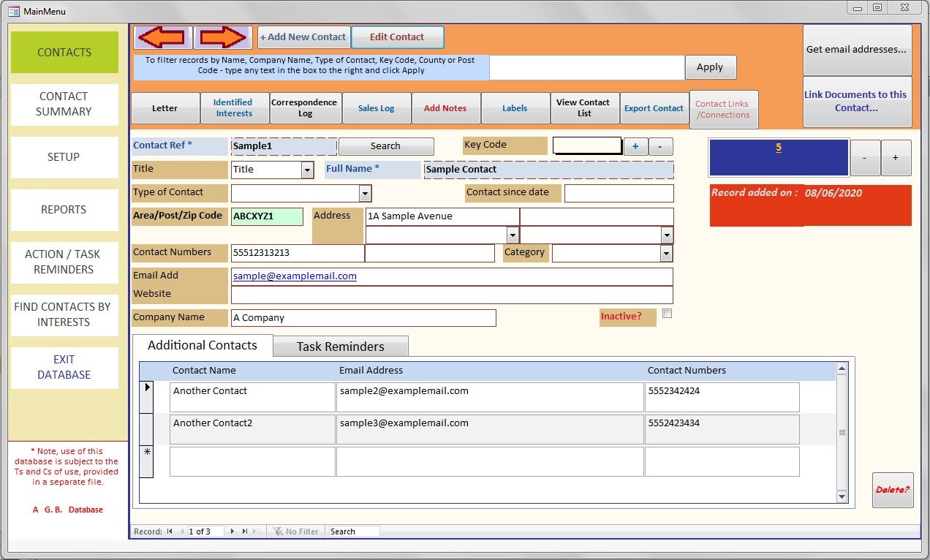Click the Full Name field Sample Contact
Image resolution: width=930 pixels, height=560 pixels.
tap(548, 170)
